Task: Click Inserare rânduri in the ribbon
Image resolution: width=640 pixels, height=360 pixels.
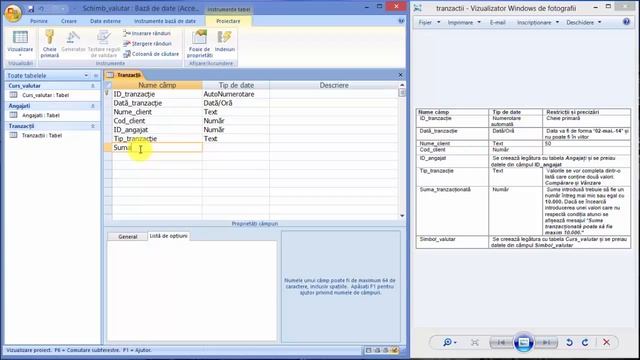Action: [147, 33]
